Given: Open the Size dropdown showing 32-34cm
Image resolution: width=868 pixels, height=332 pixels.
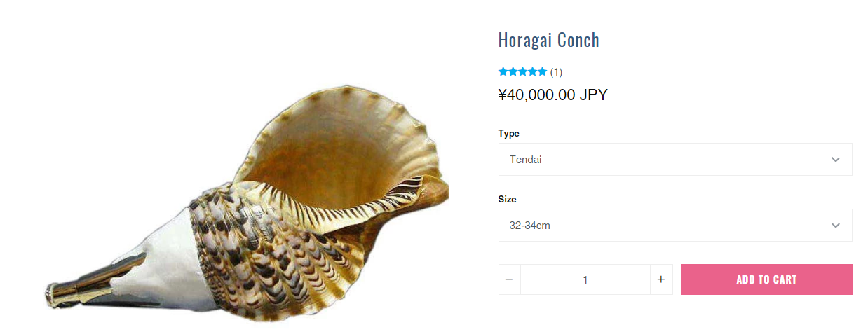Looking at the screenshot, I should coord(675,226).
